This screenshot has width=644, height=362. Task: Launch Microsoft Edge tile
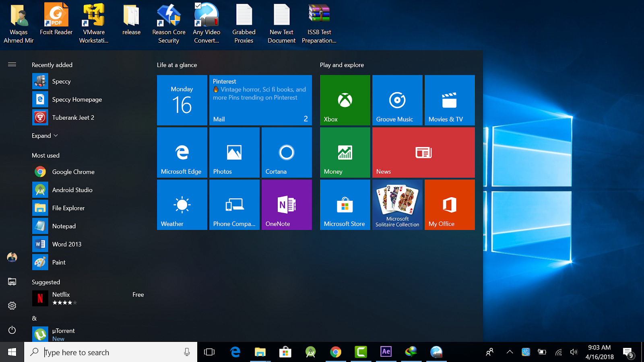pos(182,152)
